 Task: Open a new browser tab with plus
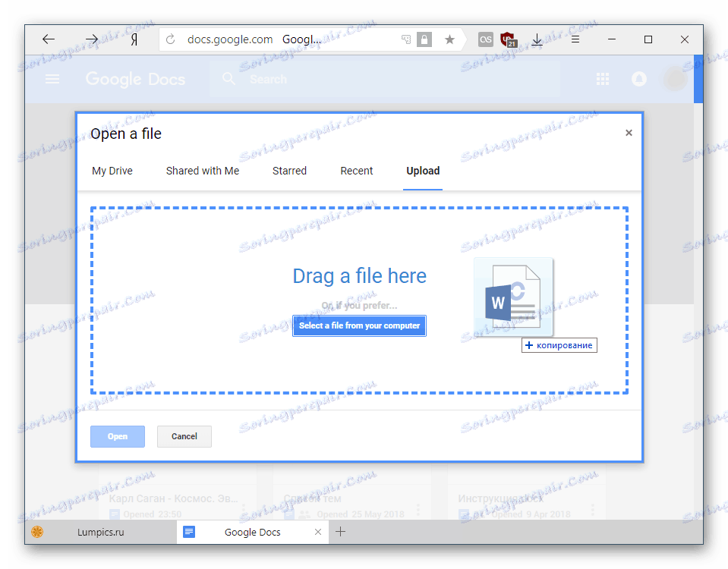click(340, 532)
